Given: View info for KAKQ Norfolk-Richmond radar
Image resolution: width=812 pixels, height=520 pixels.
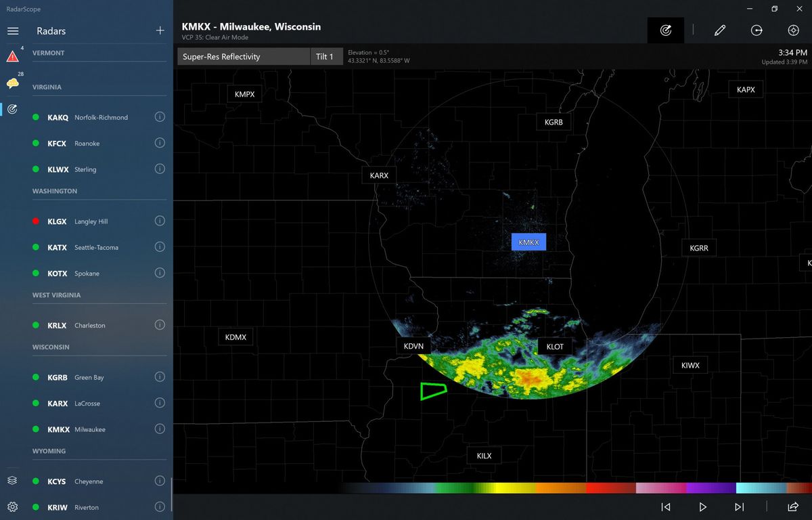Looking at the screenshot, I should (x=160, y=116).
